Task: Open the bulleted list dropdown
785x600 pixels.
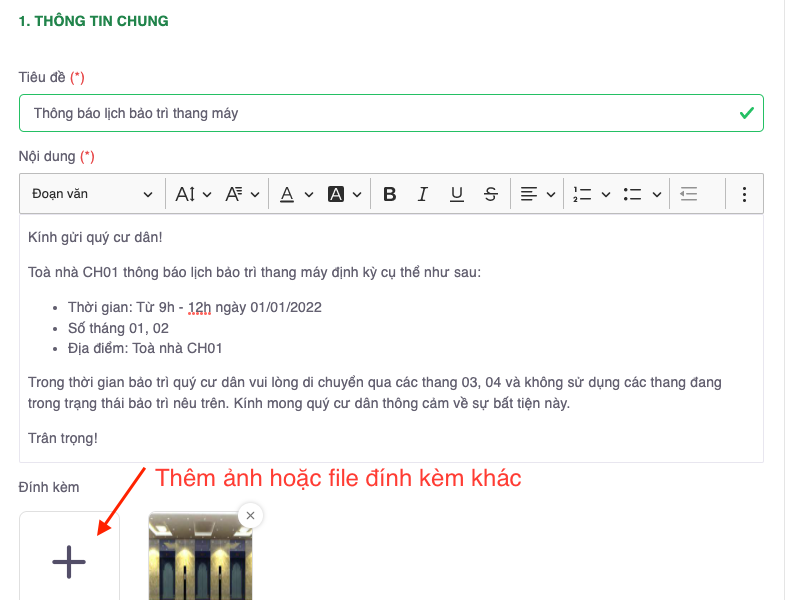Action: [x=643, y=194]
